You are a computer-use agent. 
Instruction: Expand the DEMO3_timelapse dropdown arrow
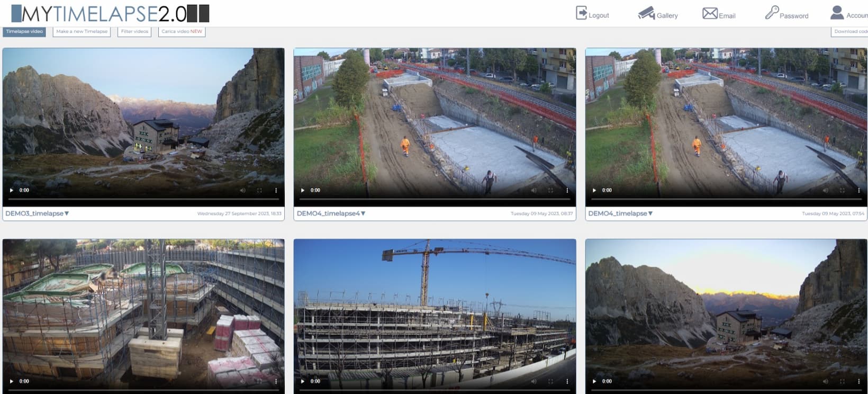(x=67, y=213)
